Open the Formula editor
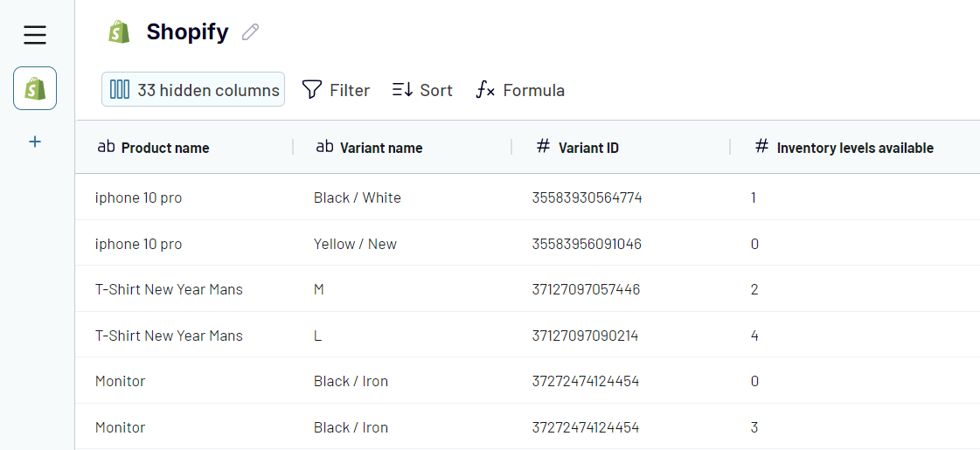 [533, 90]
